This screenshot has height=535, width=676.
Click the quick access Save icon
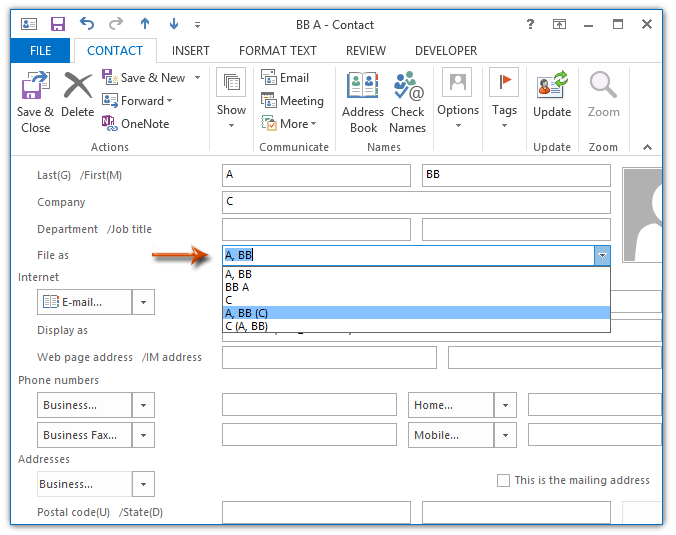pyautogui.click(x=58, y=23)
